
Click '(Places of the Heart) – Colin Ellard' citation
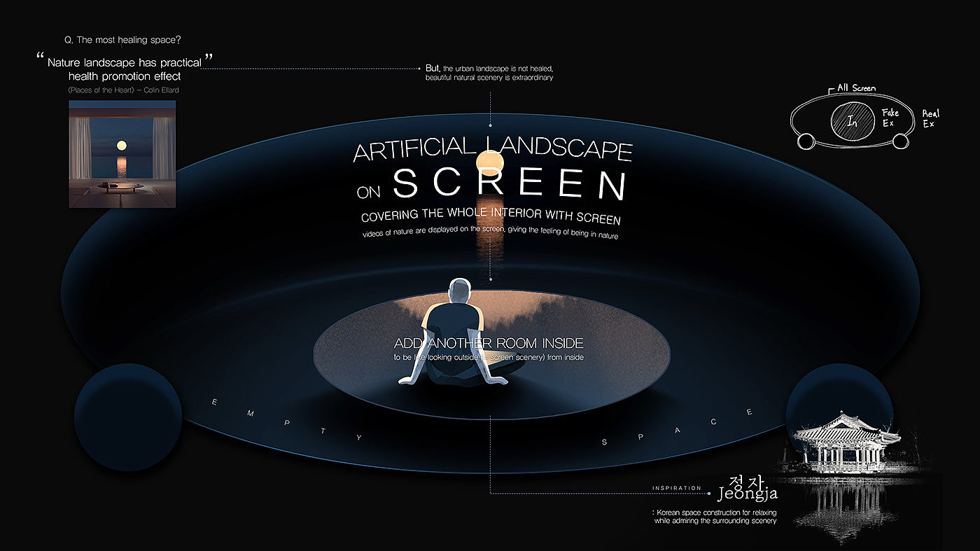tap(124, 91)
